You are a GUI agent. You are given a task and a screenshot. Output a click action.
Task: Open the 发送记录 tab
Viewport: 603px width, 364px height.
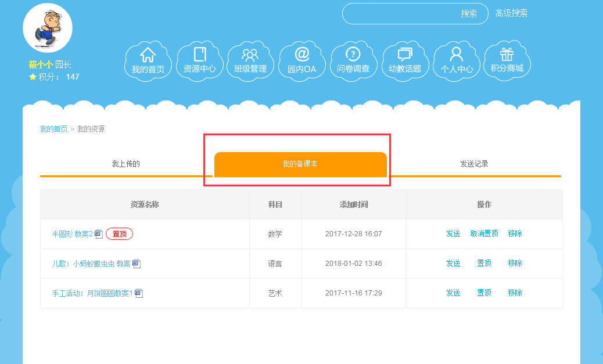(474, 164)
